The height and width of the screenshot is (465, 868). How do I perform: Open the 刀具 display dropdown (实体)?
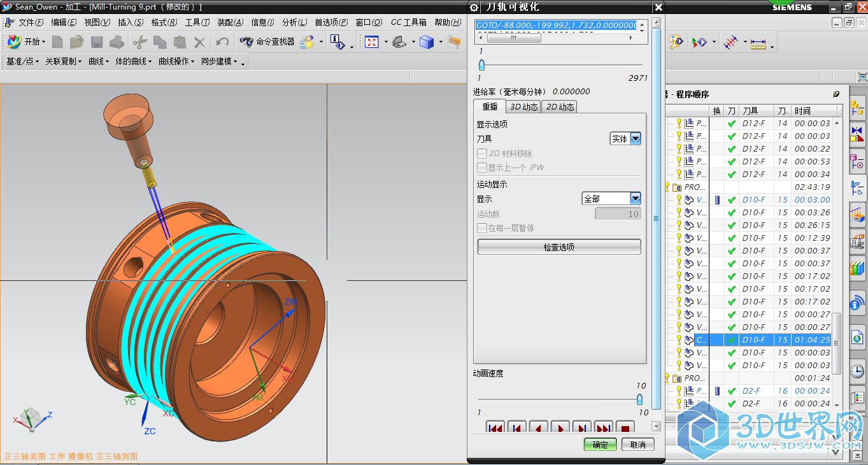pyautogui.click(x=625, y=139)
